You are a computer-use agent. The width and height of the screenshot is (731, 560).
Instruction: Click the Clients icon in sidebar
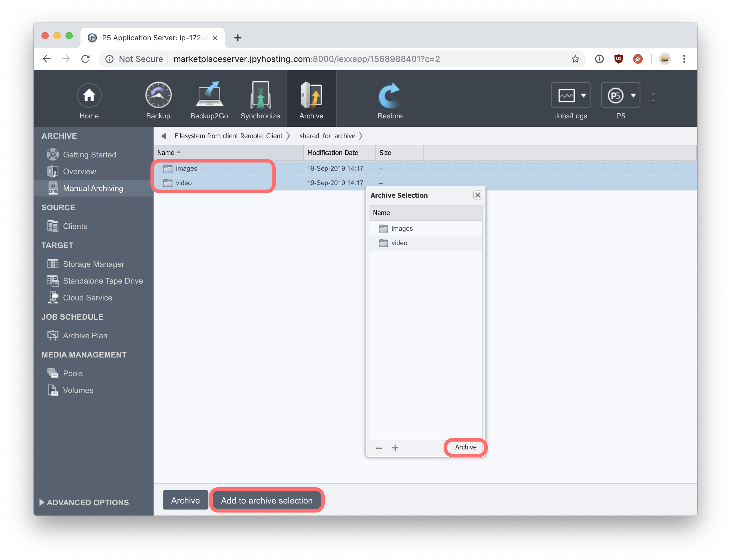point(53,226)
